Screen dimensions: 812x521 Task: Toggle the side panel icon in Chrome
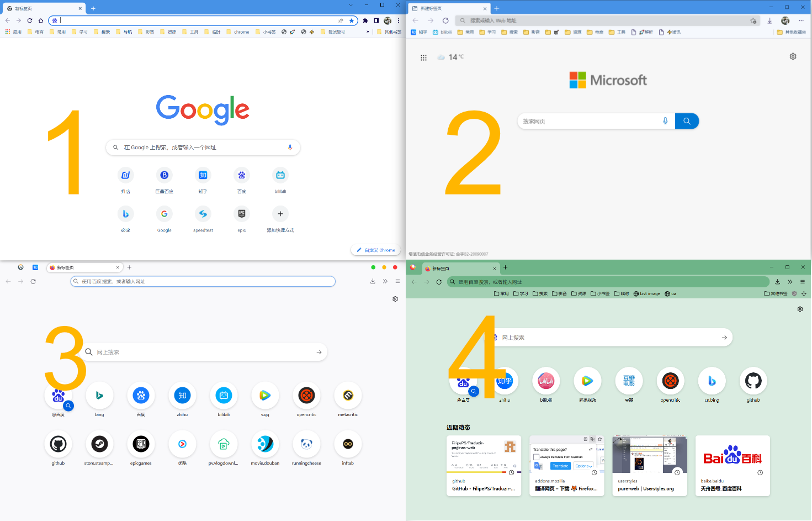tap(376, 20)
